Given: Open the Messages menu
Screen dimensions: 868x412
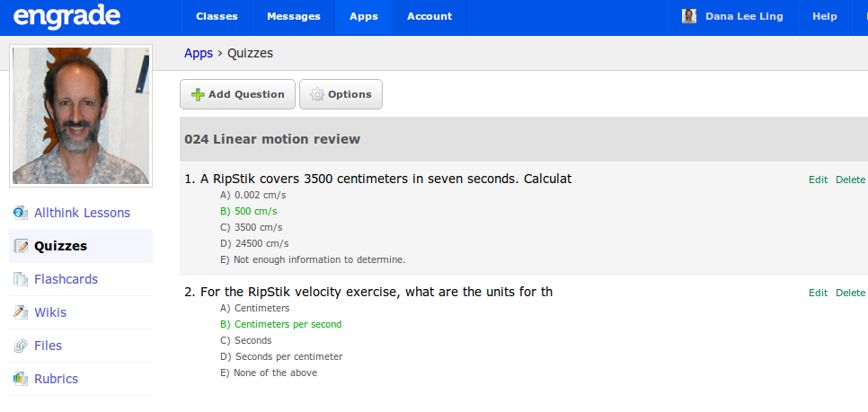Looking at the screenshot, I should (294, 16).
